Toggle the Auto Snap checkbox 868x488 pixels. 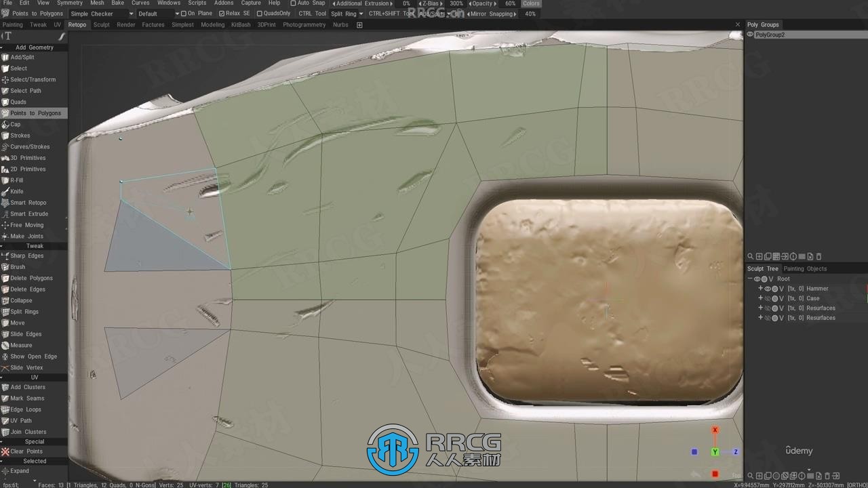pos(293,3)
